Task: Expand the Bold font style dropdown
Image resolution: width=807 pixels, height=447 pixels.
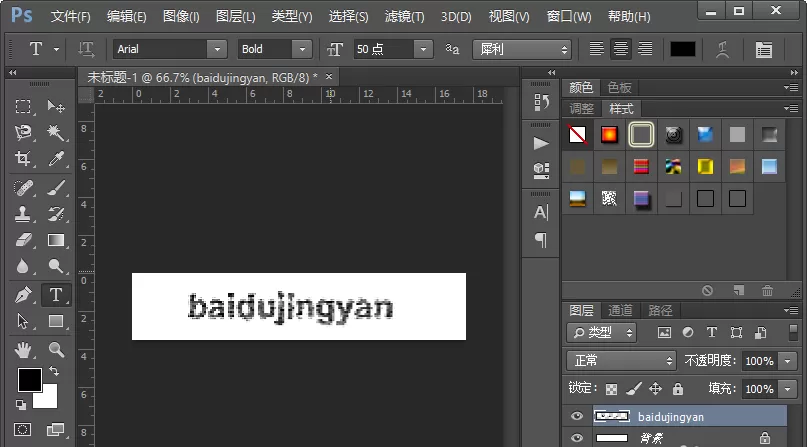Action: (x=302, y=49)
